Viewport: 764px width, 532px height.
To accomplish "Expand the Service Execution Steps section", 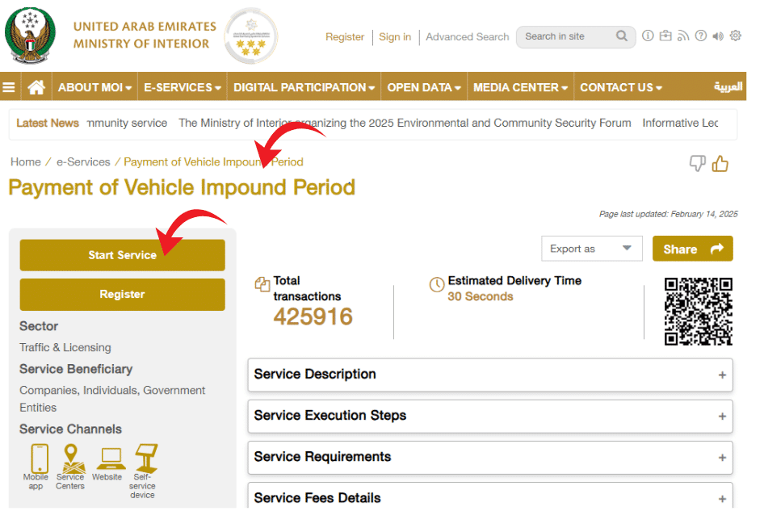I will pyautogui.click(x=490, y=416).
